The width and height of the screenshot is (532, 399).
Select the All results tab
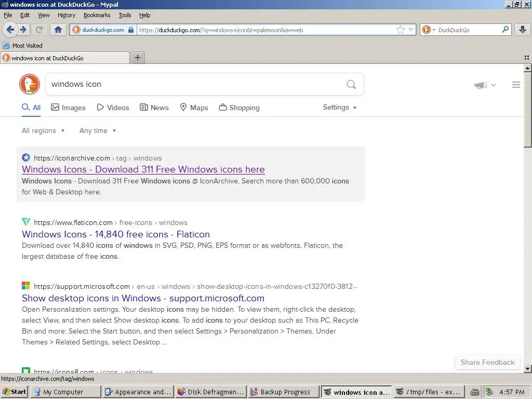(31, 108)
